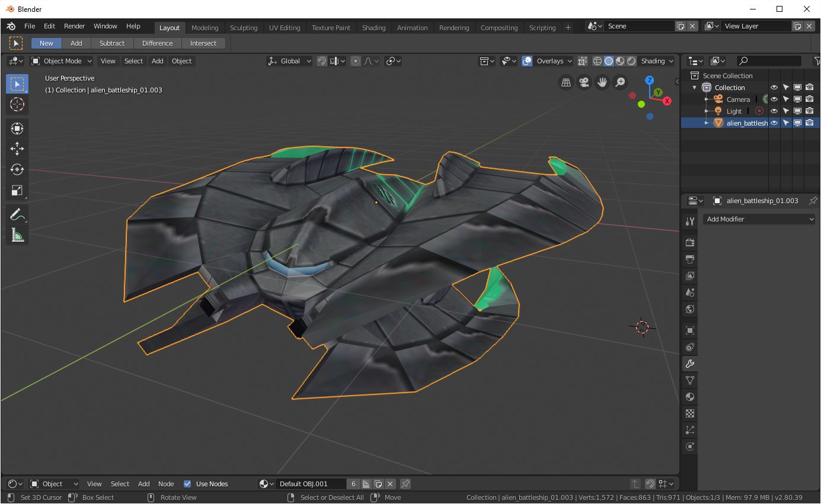821x504 pixels.
Task: Open Object properties tab
Action: [690, 330]
